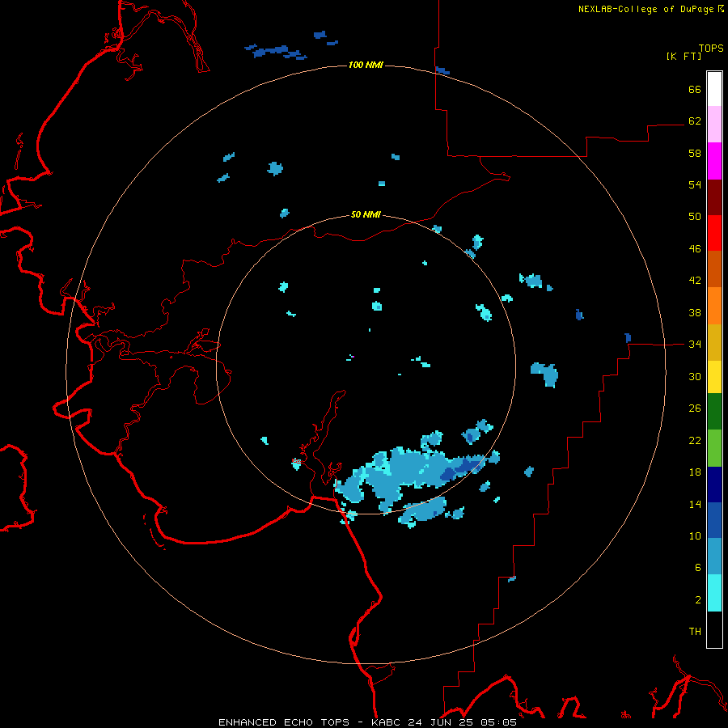Click the dark orange legend swatch
Viewport: 728px width, 728px height.
714,269
